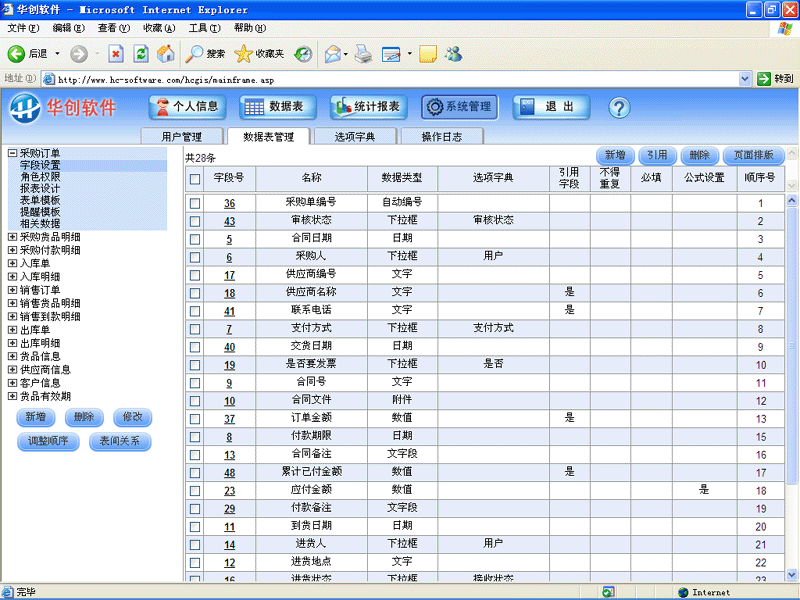Select 角色权限 in the left tree
Viewport: 800px width, 600px height.
40,177
